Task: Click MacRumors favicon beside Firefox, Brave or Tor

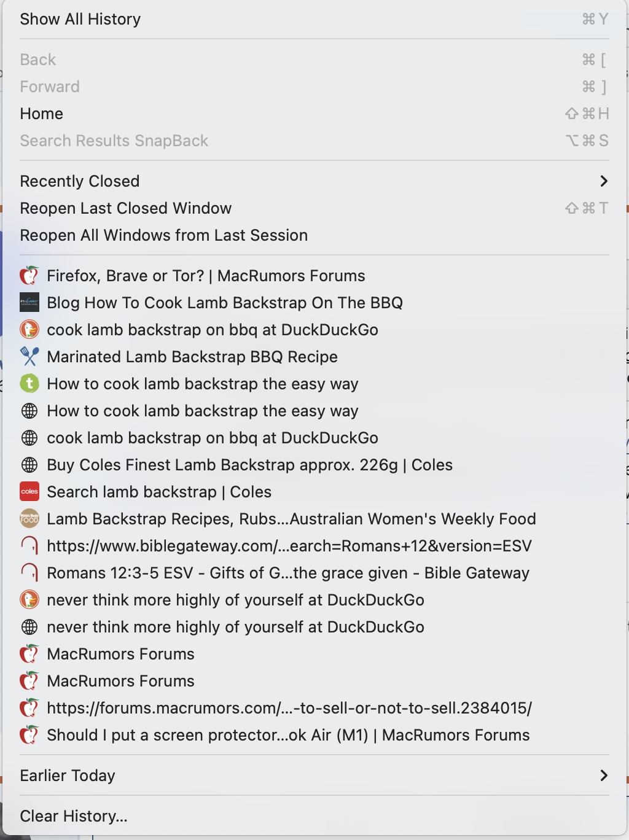Action: coord(29,276)
